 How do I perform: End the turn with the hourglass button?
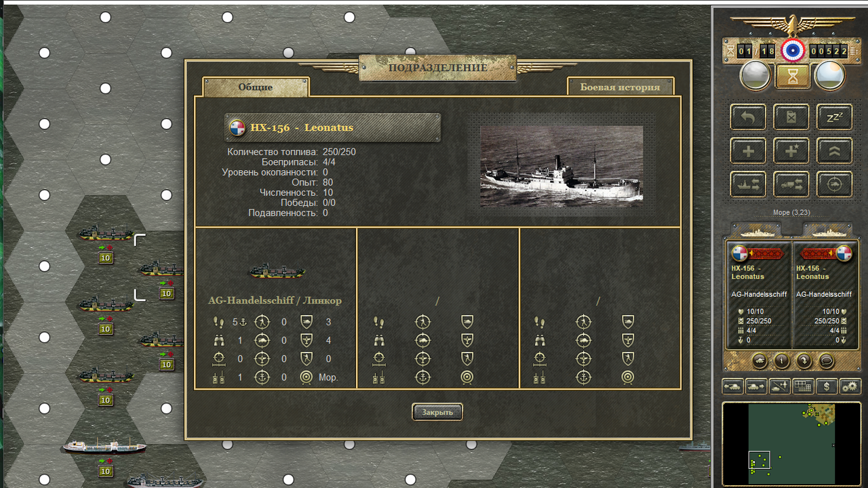click(x=792, y=76)
